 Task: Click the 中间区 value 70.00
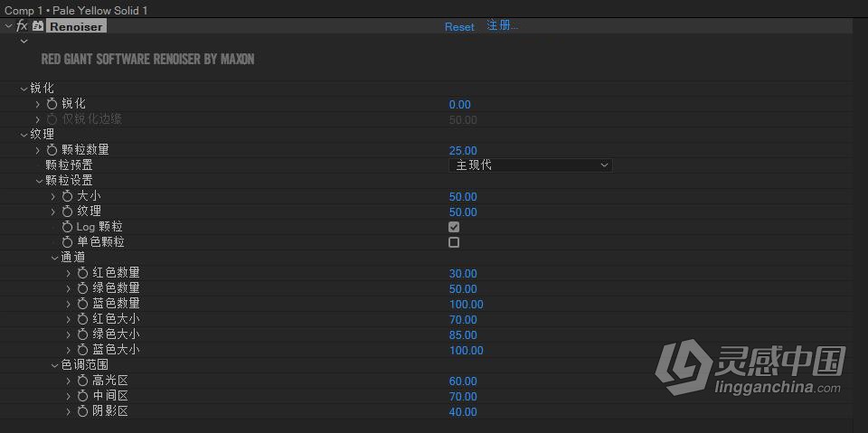[463, 397]
